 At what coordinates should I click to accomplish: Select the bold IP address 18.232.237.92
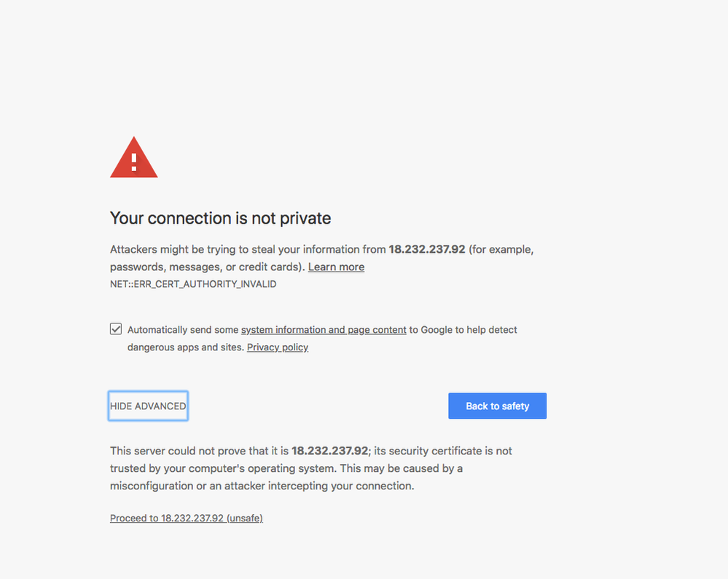pyautogui.click(x=426, y=249)
